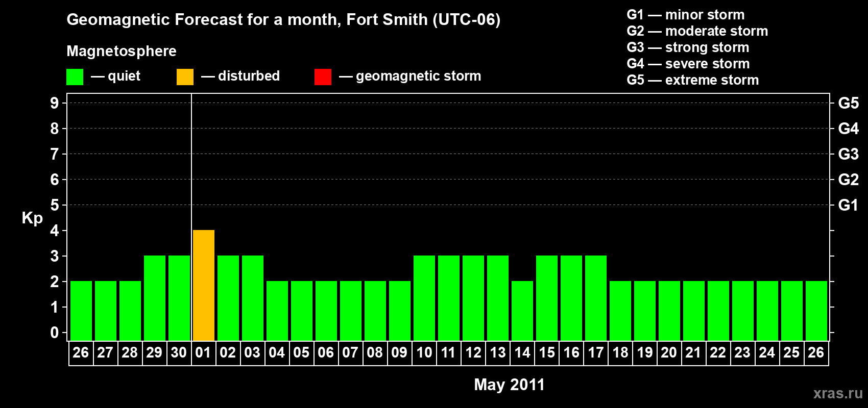Click the 'G2 — moderate storm' legend line
The image size is (868, 408).
pos(697,31)
